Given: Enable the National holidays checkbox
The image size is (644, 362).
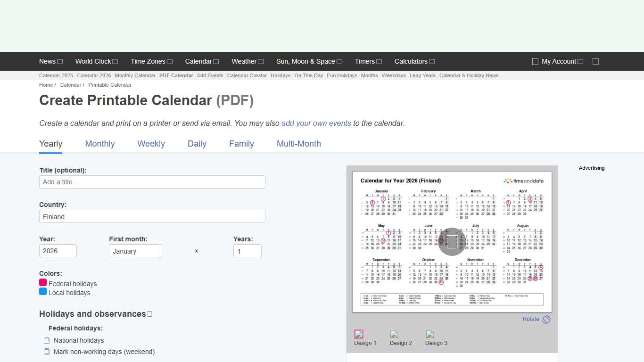Looking at the screenshot, I should [47, 340].
